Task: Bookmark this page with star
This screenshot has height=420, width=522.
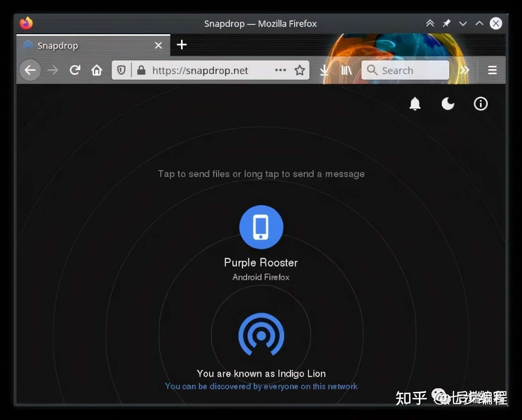Action: tap(300, 70)
